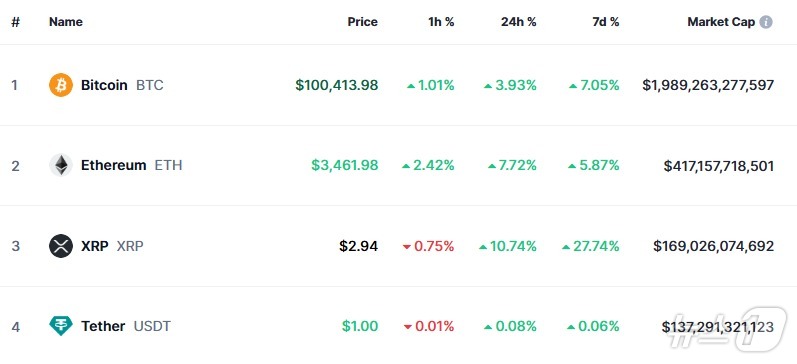Sort the table by Price column
797x364 pixels.
click(362, 22)
